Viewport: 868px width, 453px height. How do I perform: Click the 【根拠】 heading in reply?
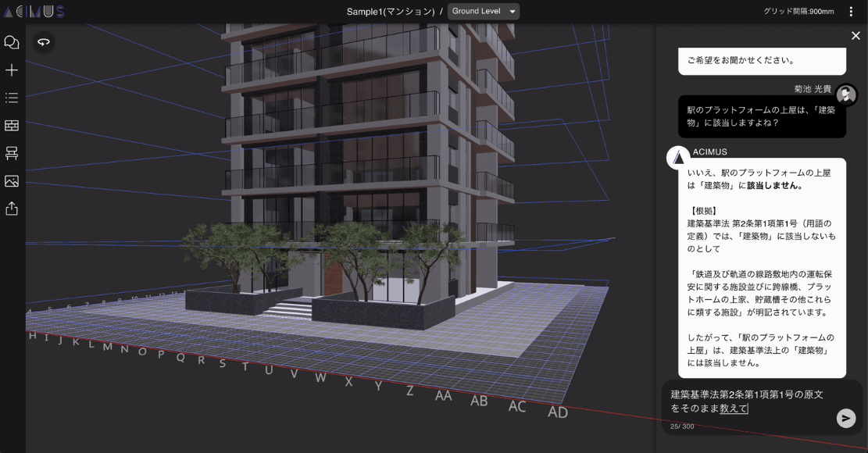[x=704, y=211]
